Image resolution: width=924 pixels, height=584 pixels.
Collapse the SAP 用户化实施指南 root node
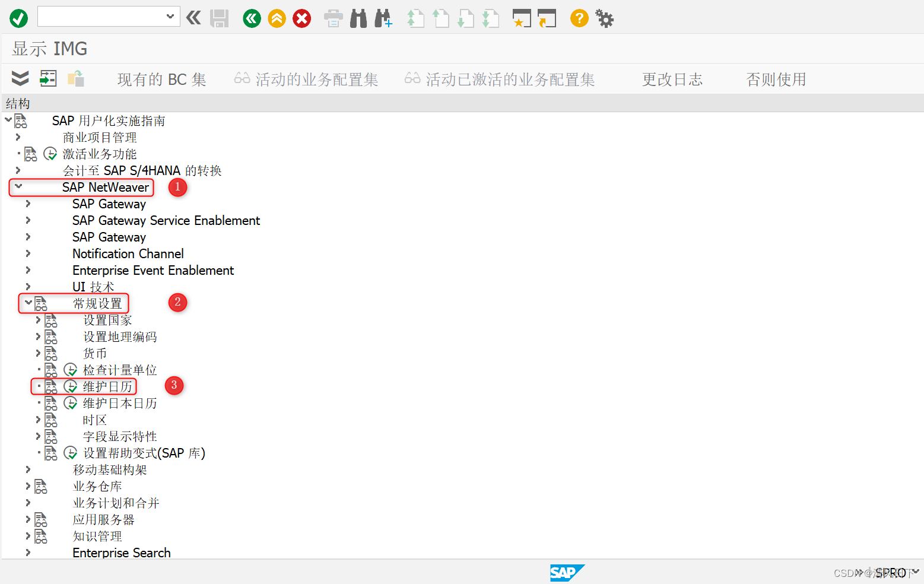pyautogui.click(x=8, y=120)
